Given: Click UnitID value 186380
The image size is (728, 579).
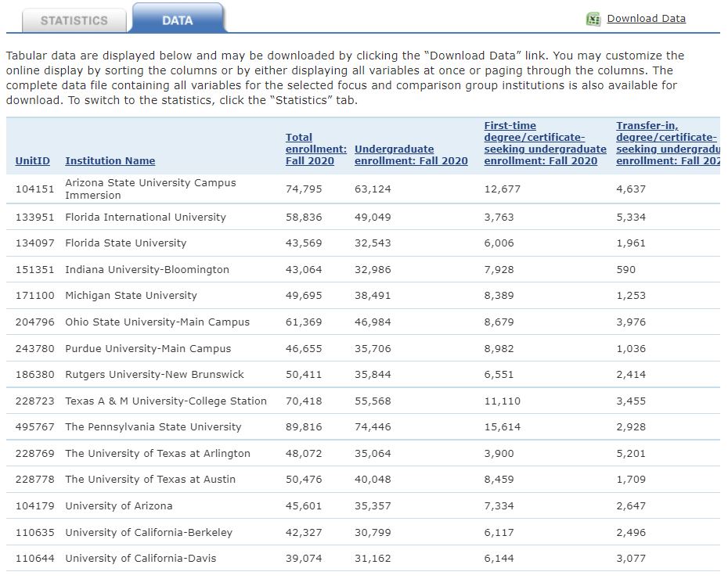Looking at the screenshot, I should (34, 375).
